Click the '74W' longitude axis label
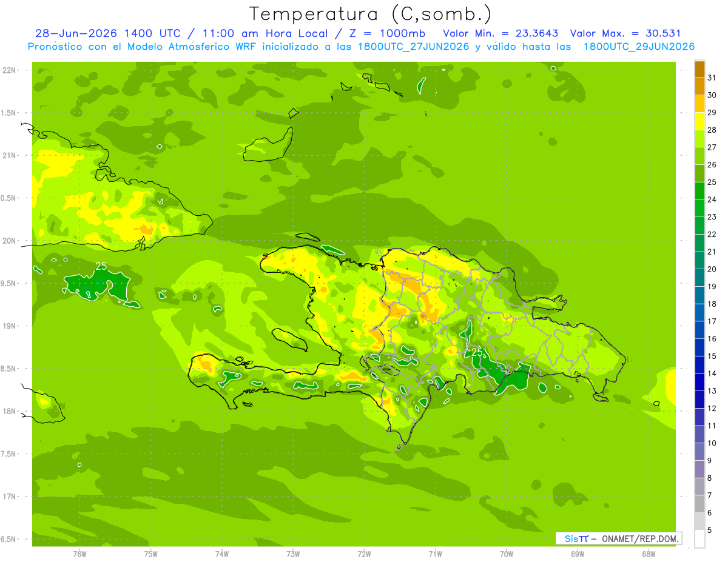 [222, 554]
